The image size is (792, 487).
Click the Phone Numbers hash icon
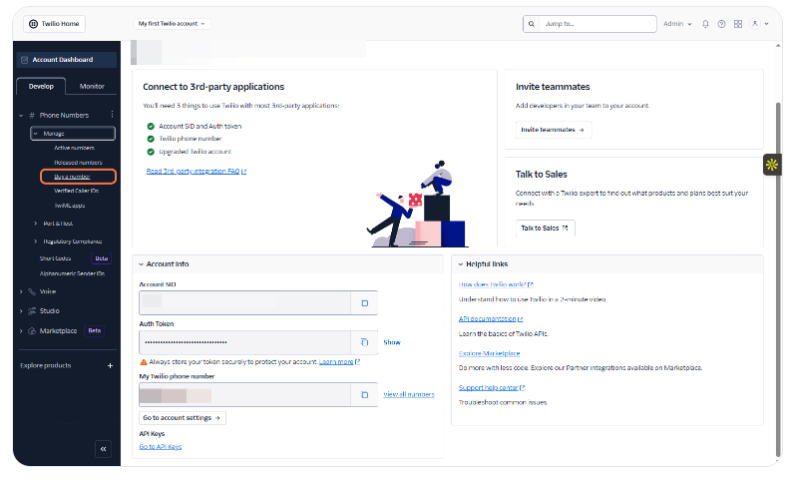(x=32, y=115)
